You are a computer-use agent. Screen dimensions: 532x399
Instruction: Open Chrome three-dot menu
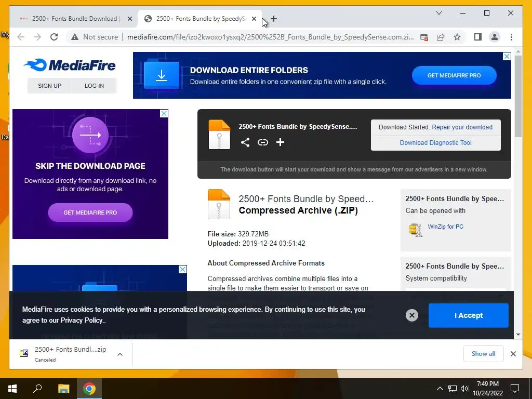point(511,37)
